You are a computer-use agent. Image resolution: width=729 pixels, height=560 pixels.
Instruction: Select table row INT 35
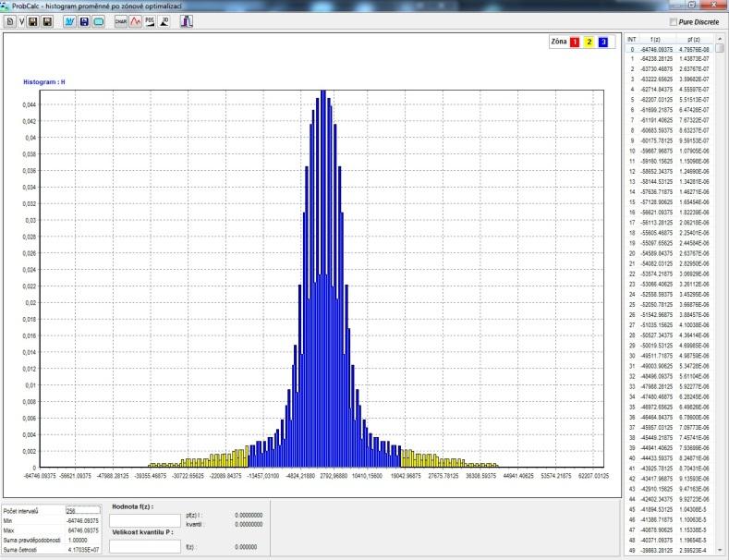coord(670,407)
